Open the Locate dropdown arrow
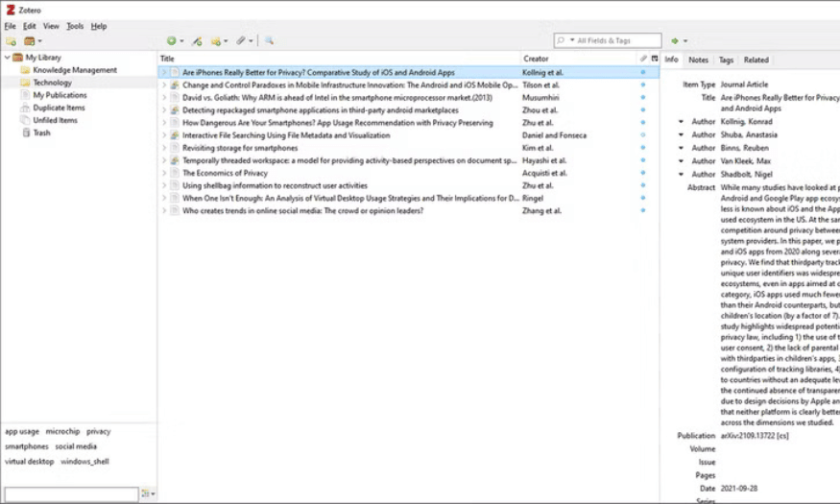 685,41
